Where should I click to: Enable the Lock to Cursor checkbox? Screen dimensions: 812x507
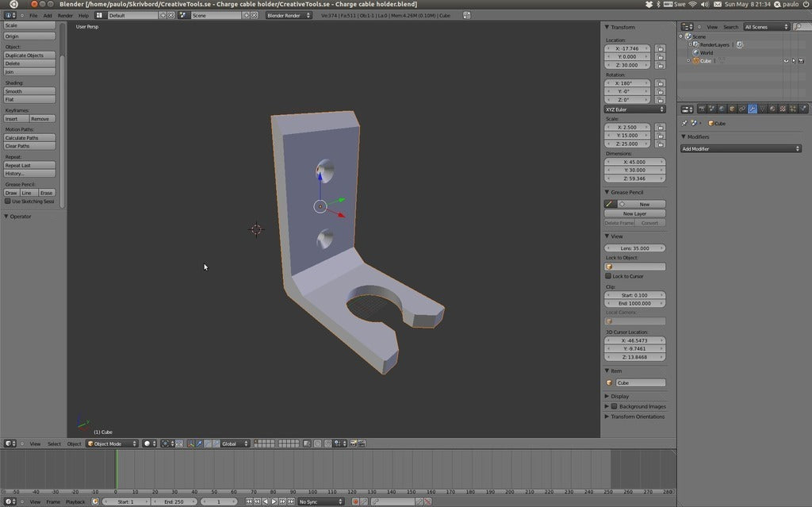[x=608, y=276]
